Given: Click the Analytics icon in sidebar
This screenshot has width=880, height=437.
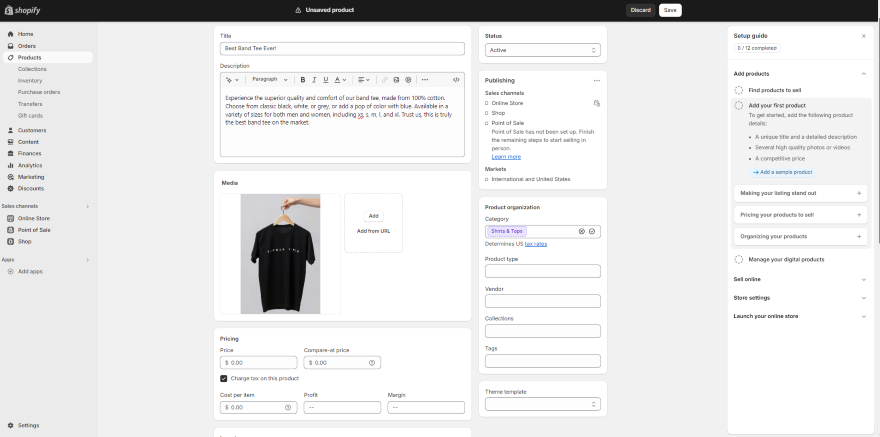Looking at the screenshot, I should tap(10, 165).
